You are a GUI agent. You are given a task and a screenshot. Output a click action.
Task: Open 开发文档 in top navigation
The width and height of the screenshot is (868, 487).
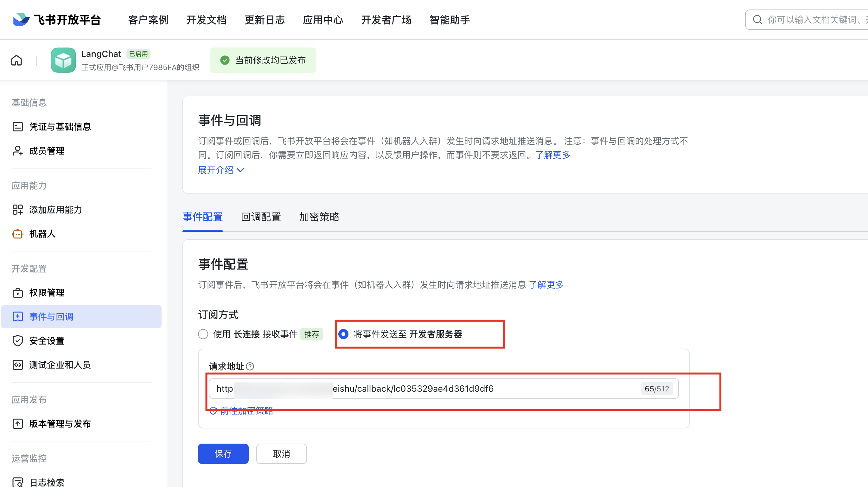pos(207,20)
